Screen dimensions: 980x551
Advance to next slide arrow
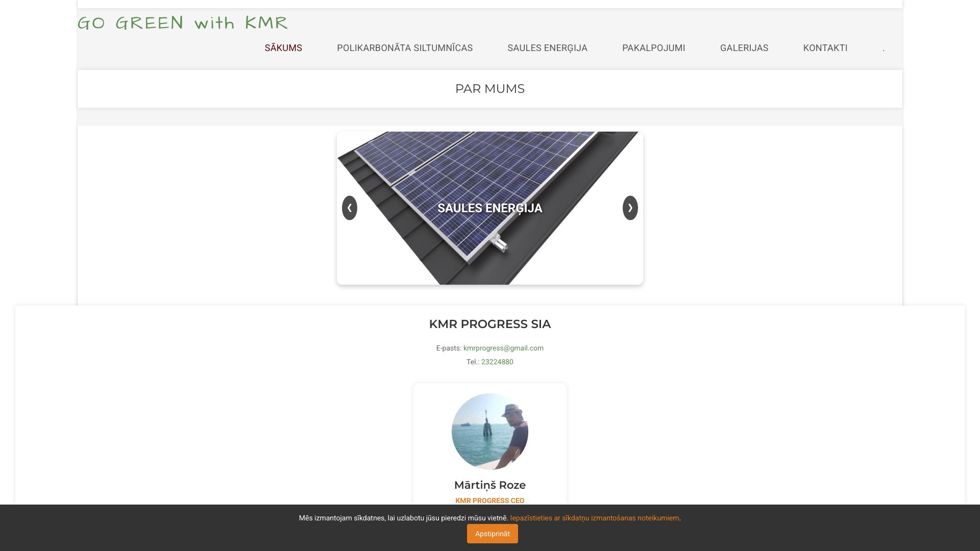[630, 208]
